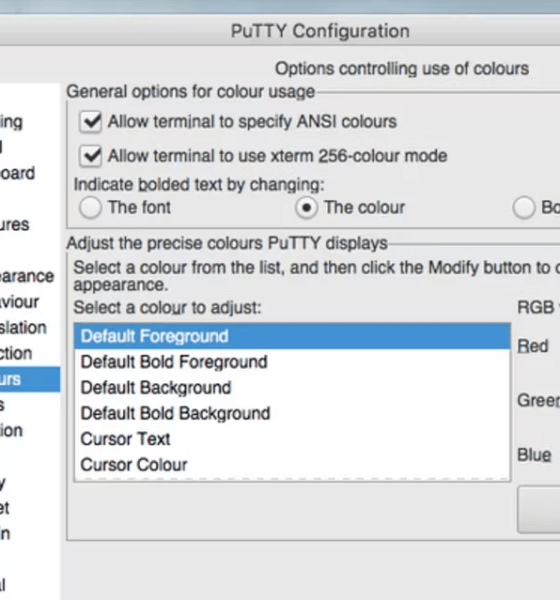Screen dimensions: 560x600
Task: Select Cursor Colour in colour list
Action: (x=292, y=464)
